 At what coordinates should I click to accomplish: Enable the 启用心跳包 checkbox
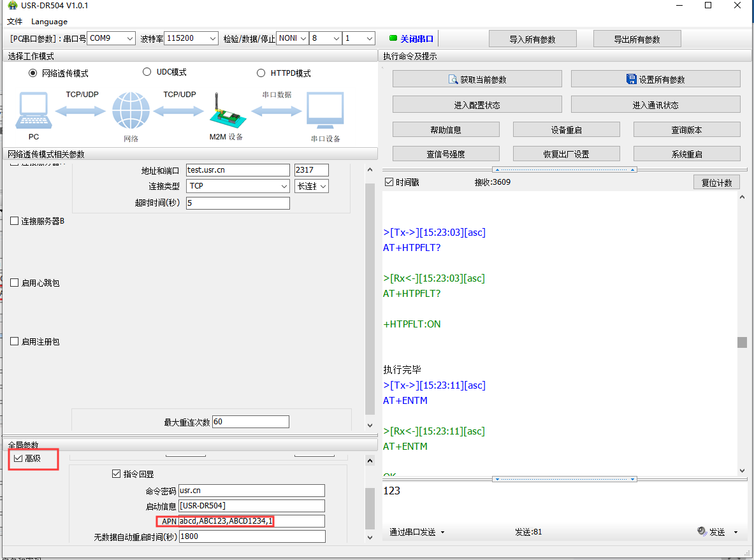(15, 283)
